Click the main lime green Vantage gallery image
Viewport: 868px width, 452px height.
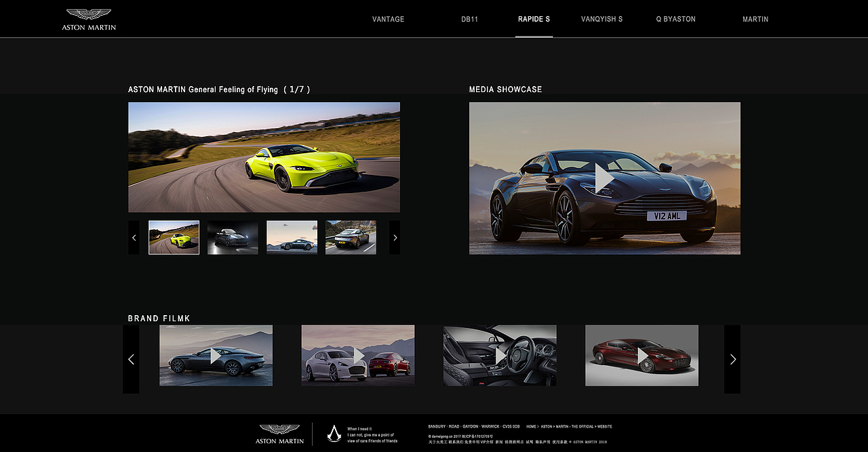[264, 157]
